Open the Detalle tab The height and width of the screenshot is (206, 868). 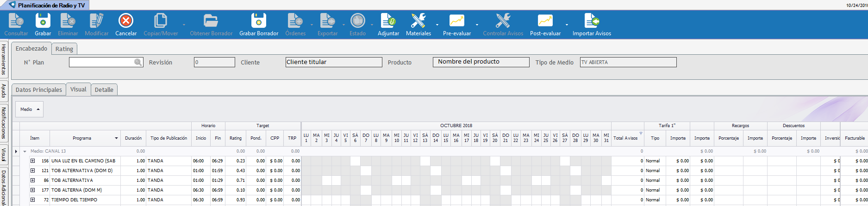pyautogui.click(x=104, y=90)
